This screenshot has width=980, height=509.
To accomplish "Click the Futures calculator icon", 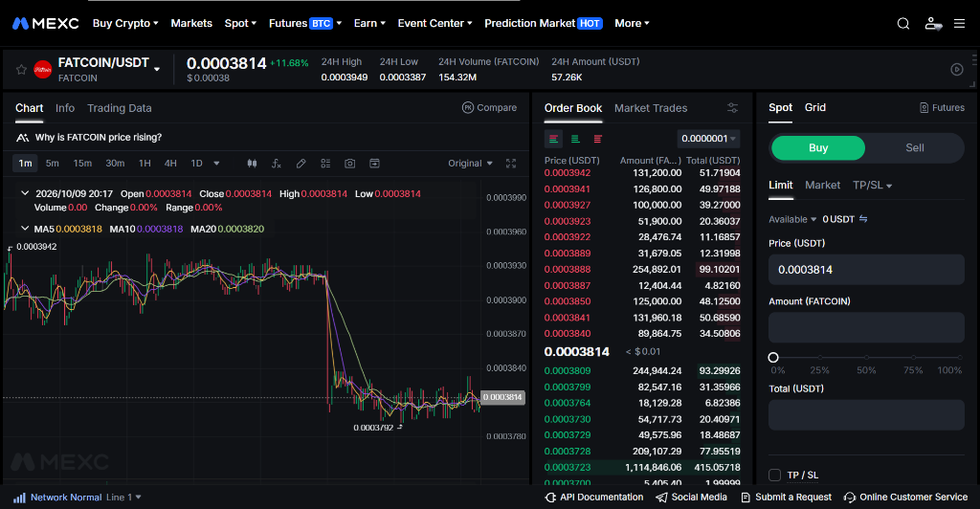I will [924, 107].
